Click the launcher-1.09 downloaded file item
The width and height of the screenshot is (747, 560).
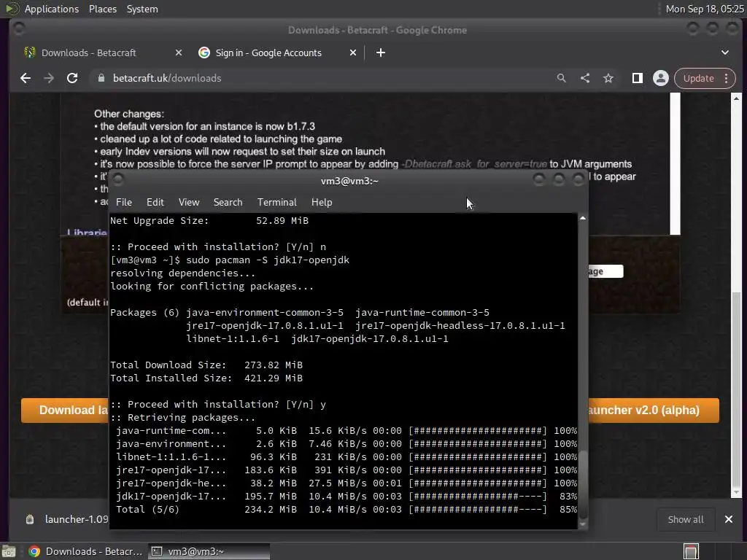[66, 519]
